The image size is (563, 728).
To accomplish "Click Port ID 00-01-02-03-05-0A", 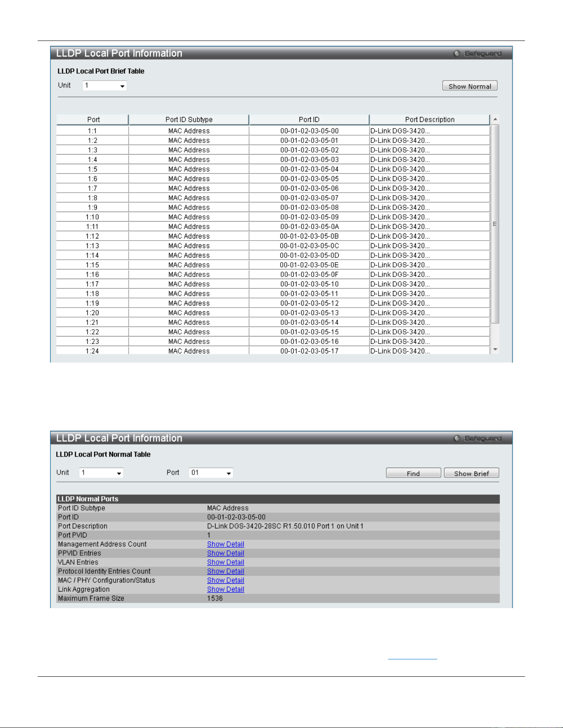I will click(309, 227).
